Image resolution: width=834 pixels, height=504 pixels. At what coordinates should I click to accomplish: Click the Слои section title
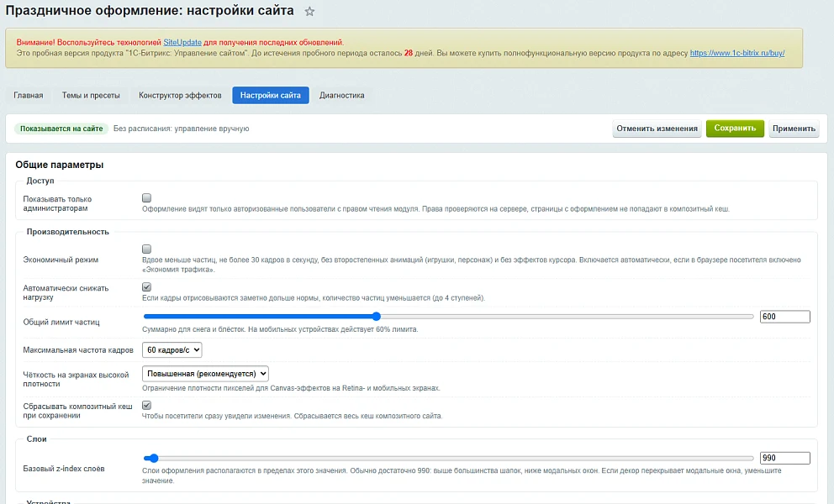[x=37, y=439]
